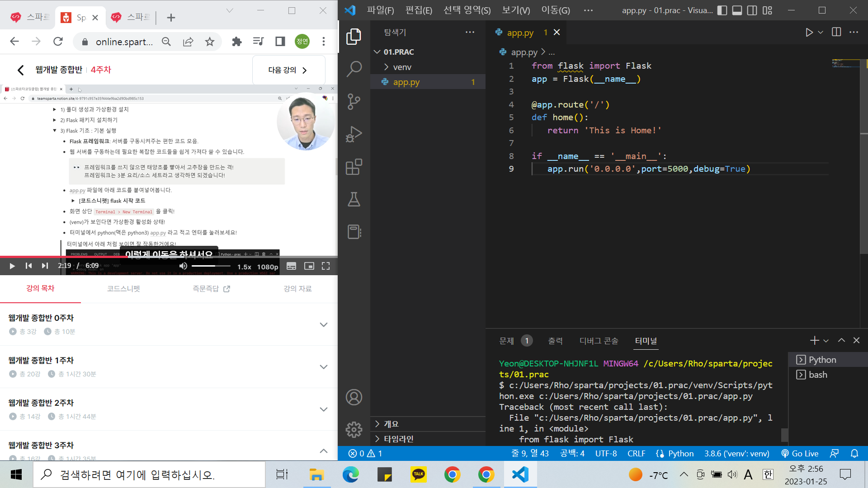Image resolution: width=868 pixels, height=488 pixels.
Task: Open the run options dropdown arrow
Action: [821, 32]
